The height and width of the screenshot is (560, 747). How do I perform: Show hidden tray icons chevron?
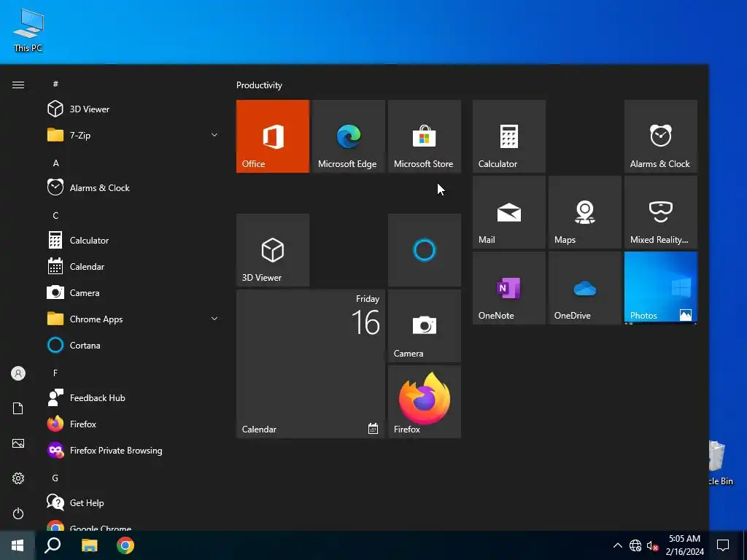pyautogui.click(x=617, y=545)
